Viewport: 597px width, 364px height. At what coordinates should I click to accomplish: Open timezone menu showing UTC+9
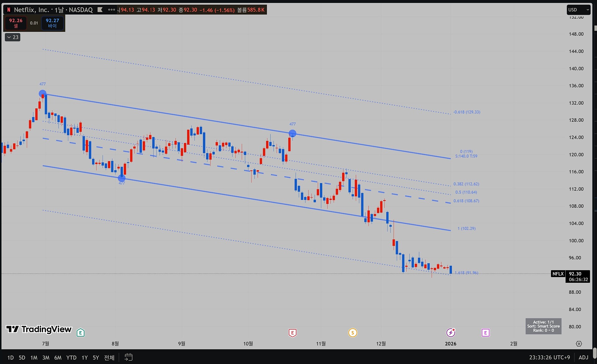pyautogui.click(x=549, y=357)
